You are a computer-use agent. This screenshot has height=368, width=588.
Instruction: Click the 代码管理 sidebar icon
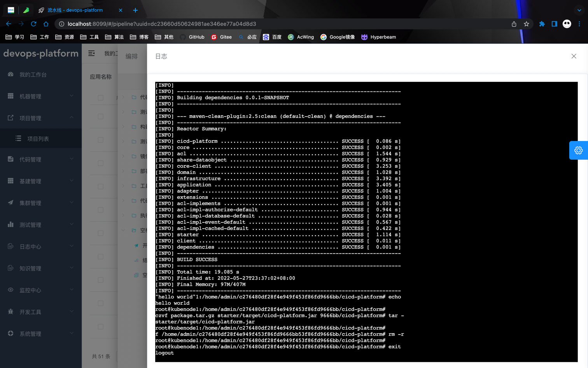click(10, 159)
